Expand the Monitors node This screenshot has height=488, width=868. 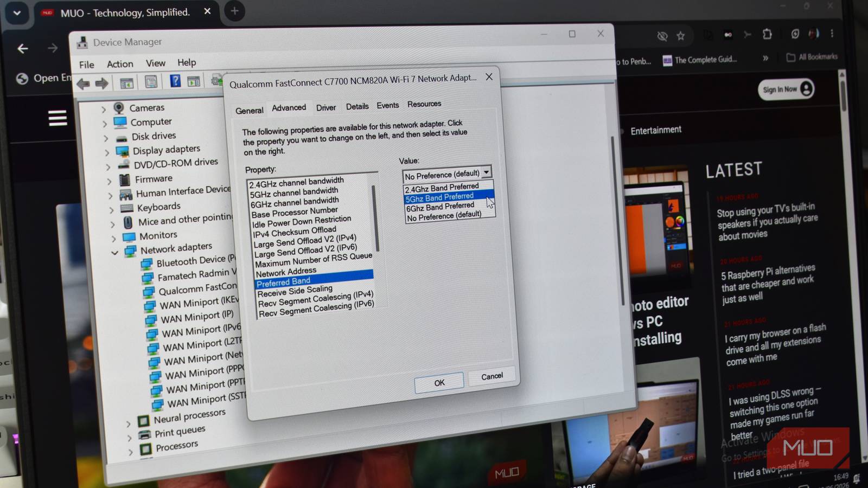coord(113,238)
